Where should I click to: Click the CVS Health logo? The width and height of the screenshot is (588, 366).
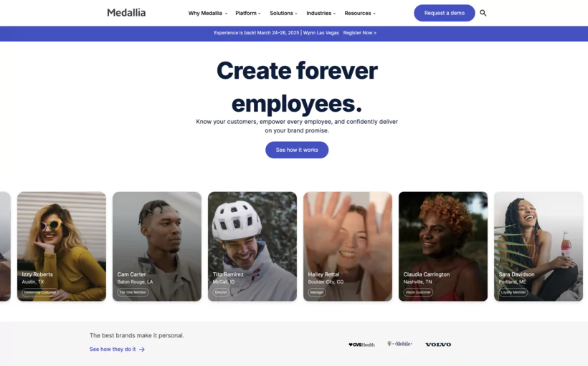[x=361, y=345]
